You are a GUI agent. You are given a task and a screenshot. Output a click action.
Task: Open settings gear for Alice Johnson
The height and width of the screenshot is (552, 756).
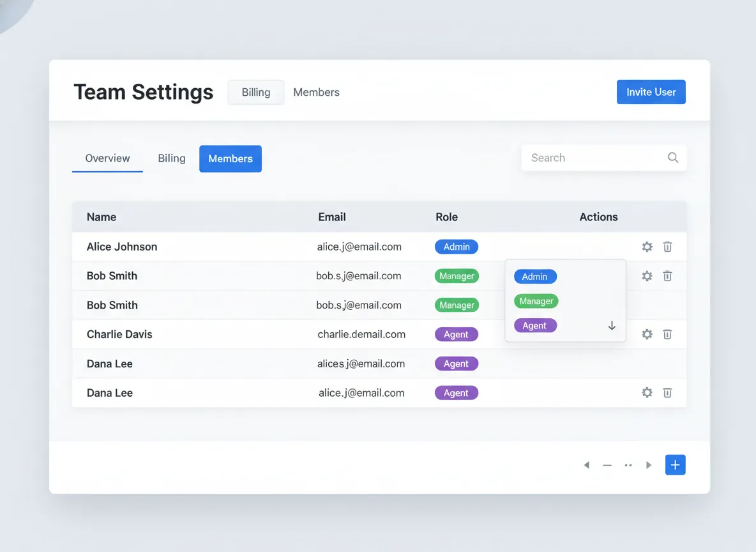tap(647, 247)
